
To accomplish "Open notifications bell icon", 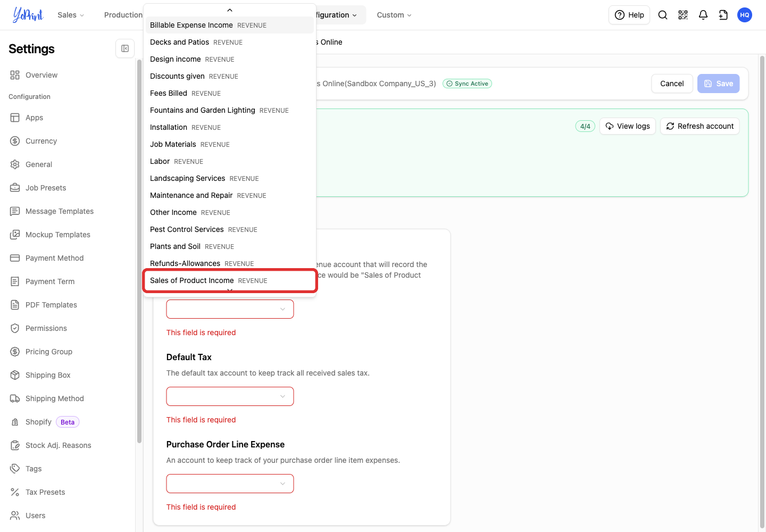I will [703, 15].
